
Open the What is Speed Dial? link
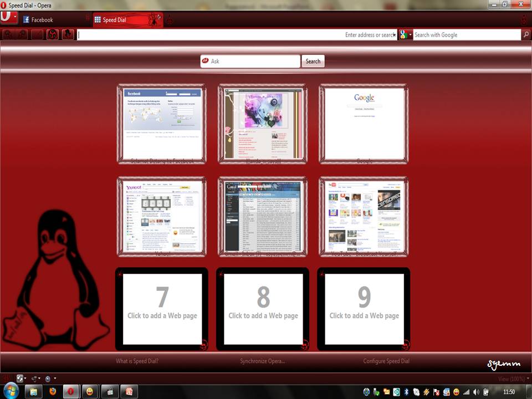pos(137,361)
